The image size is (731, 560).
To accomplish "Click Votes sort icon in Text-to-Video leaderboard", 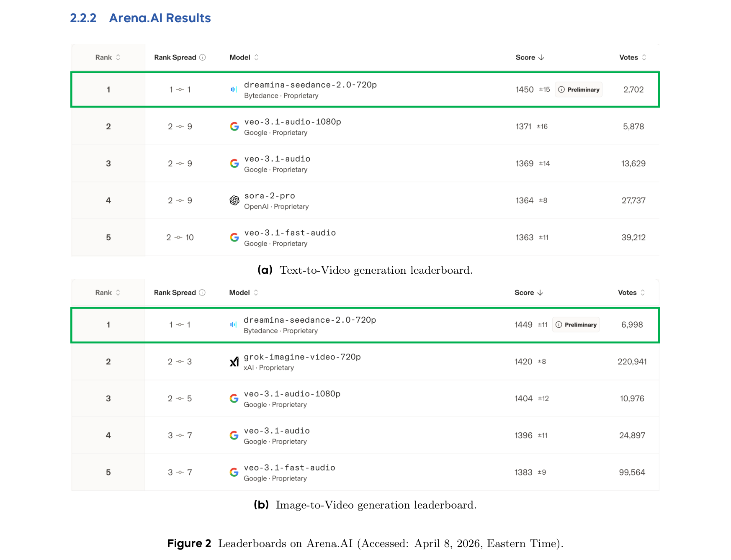I will (x=644, y=57).
